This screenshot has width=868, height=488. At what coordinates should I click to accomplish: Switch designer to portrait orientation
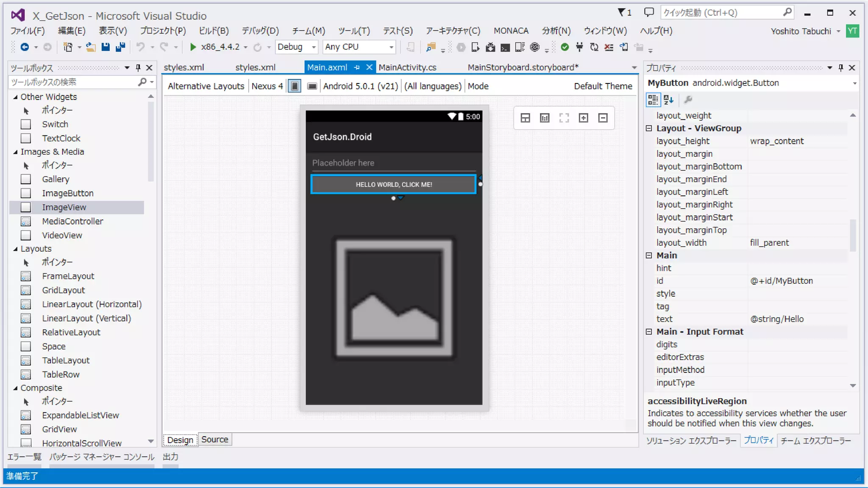(295, 86)
